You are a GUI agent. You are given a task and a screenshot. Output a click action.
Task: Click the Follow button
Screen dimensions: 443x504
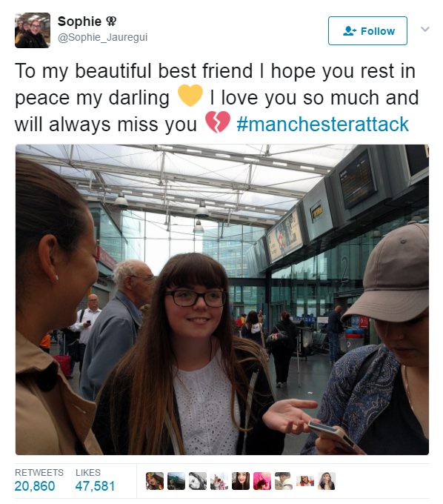point(367,31)
